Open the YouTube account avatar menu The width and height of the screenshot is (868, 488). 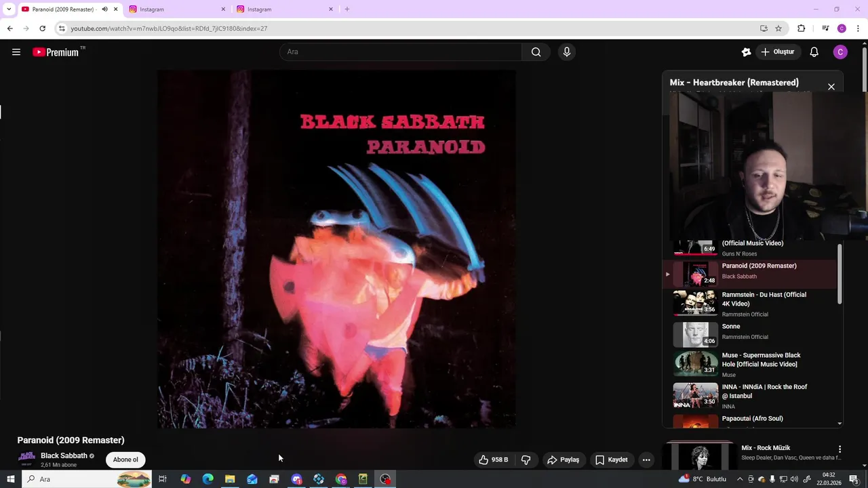click(x=840, y=52)
